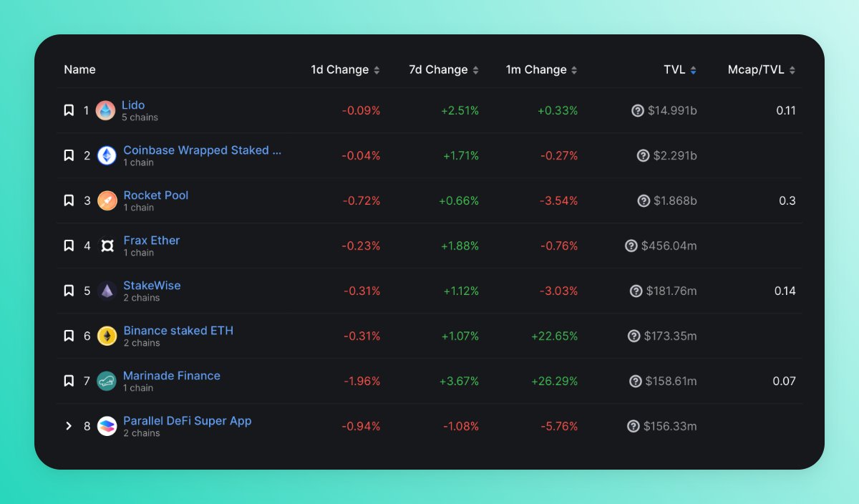Click Rocket Pool's 0.3 Mcap/TVL value
Viewport: 859px width, 504px height.
pyautogui.click(x=787, y=200)
